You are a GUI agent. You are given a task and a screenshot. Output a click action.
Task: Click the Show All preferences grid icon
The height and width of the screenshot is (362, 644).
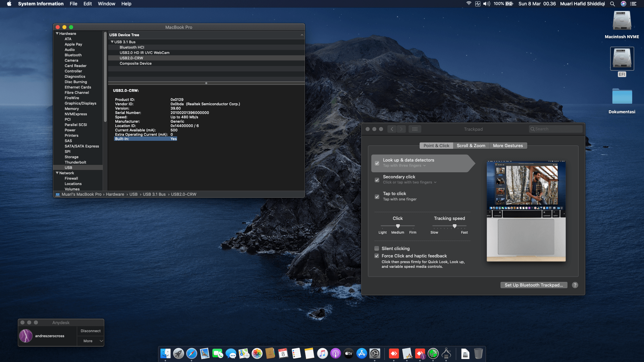415,129
